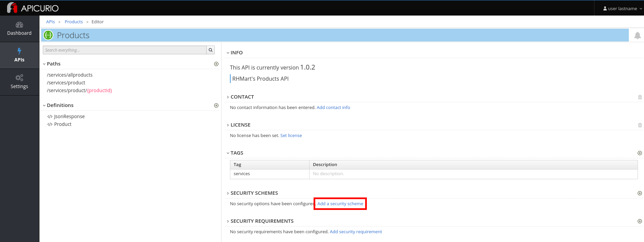Click plus icon for Security Schemes
The image size is (644, 242).
pyautogui.click(x=640, y=193)
